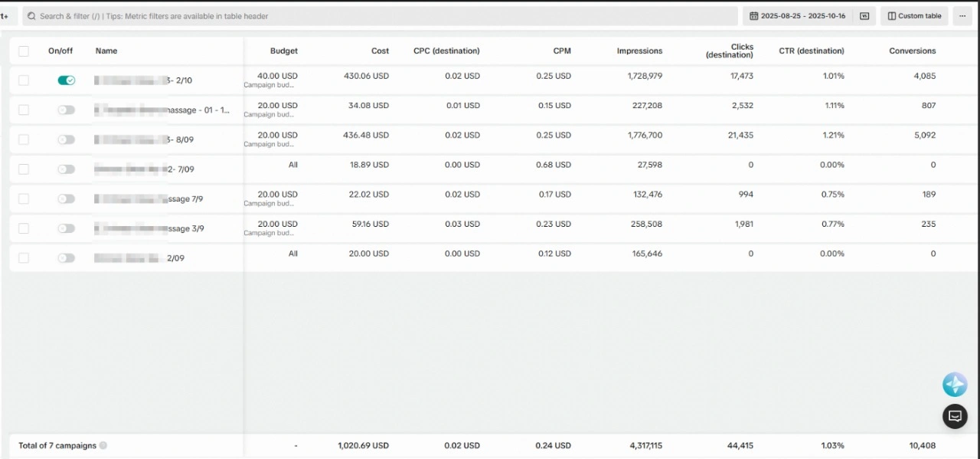980x459 pixels.
Task: Click the calendar icon in date range picker
Action: tap(754, 16)
